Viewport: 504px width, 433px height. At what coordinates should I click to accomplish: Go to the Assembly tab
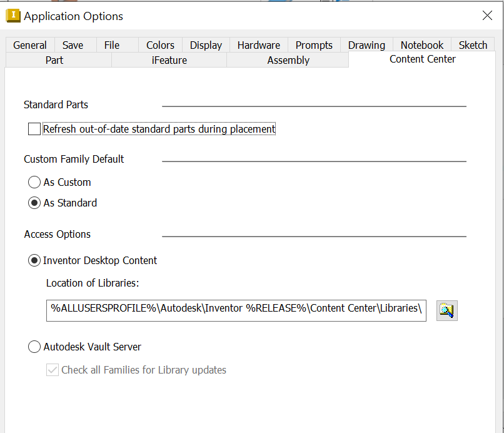click(x=288, y=59)
